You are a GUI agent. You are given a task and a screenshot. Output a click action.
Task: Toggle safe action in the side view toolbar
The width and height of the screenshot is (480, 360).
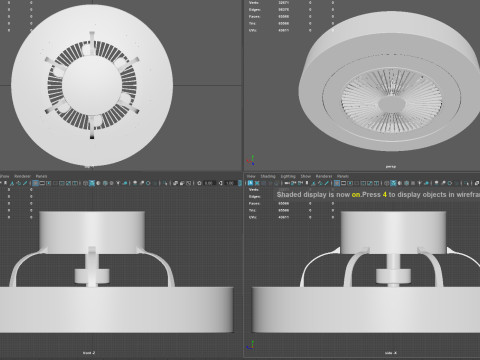(x=370, y=183)
